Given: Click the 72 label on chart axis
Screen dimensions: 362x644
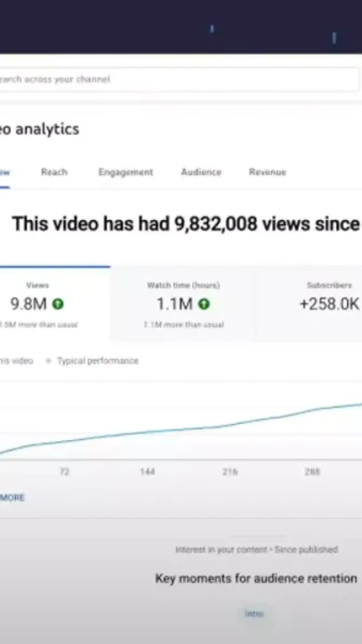Looking at the screenshot, I should 64,472.
